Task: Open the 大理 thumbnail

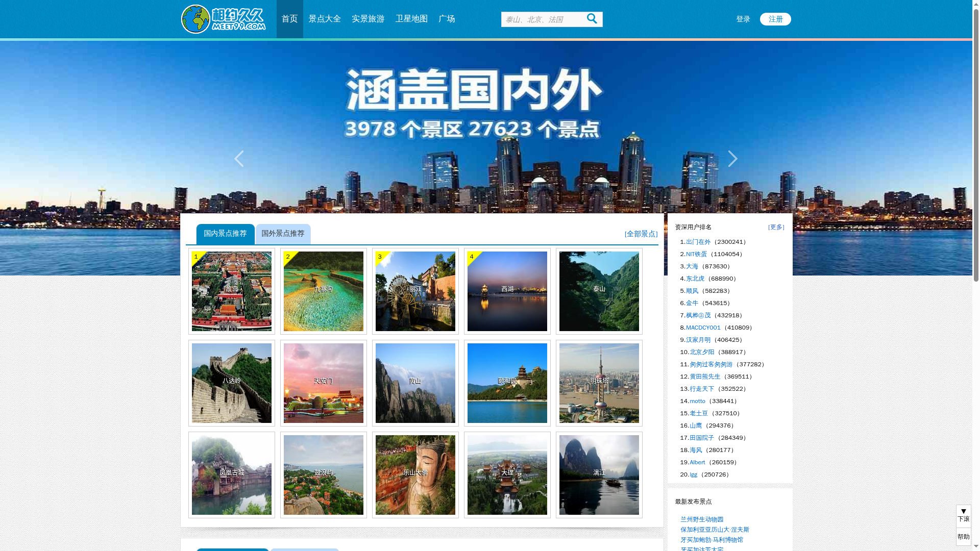Action: (x=507, y=475)
